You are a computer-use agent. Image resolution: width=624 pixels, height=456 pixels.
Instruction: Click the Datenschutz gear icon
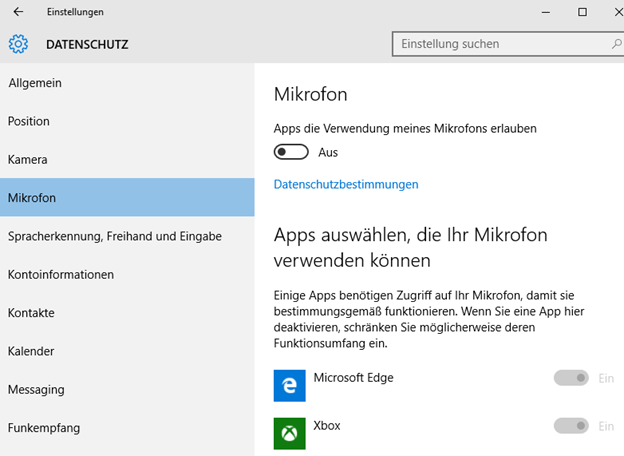coord(18,44)
